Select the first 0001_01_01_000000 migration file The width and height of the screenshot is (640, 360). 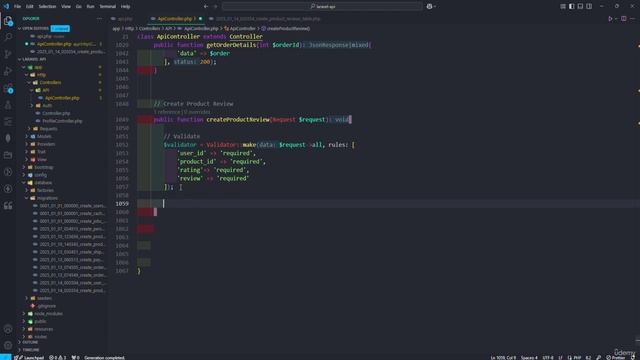[72, 206]
